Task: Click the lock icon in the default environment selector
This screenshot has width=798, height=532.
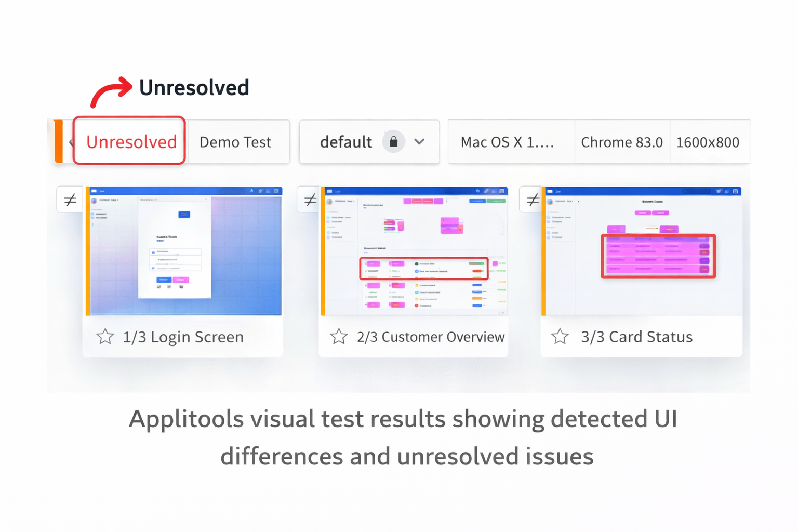Action: (x=394, y=141)
